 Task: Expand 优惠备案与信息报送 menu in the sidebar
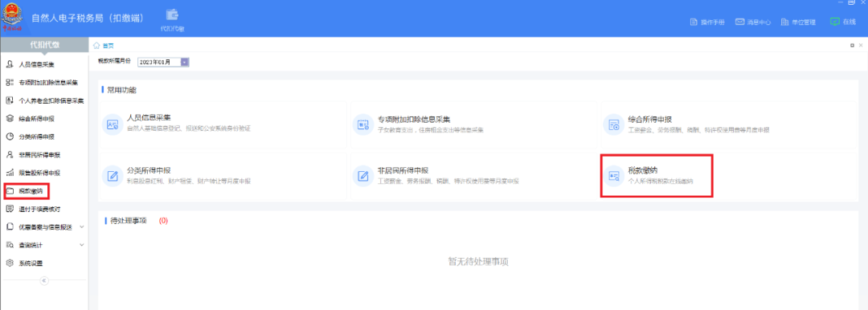pos(44,227)
